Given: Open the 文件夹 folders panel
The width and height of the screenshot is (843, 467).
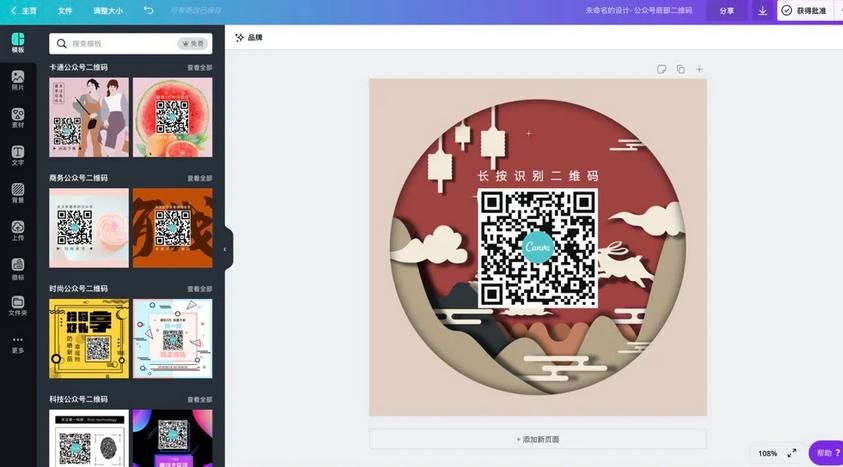Looking at the screenshot, I should pyautogui.click(x=18, y=306).
